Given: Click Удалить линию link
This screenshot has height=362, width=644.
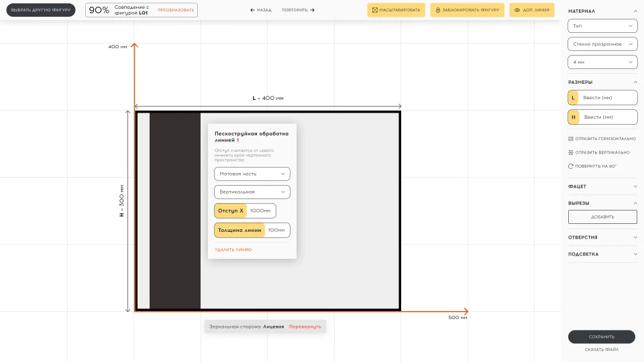Looking at the screenshot, I should coord(233,249).
